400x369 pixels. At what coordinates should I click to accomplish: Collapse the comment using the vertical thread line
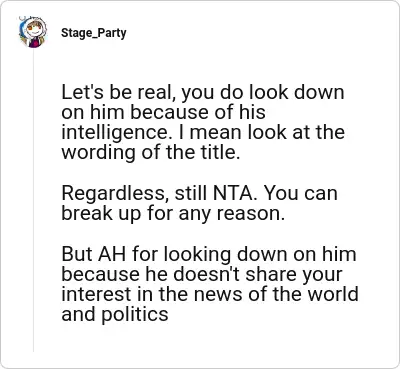(x=33, y=200)
